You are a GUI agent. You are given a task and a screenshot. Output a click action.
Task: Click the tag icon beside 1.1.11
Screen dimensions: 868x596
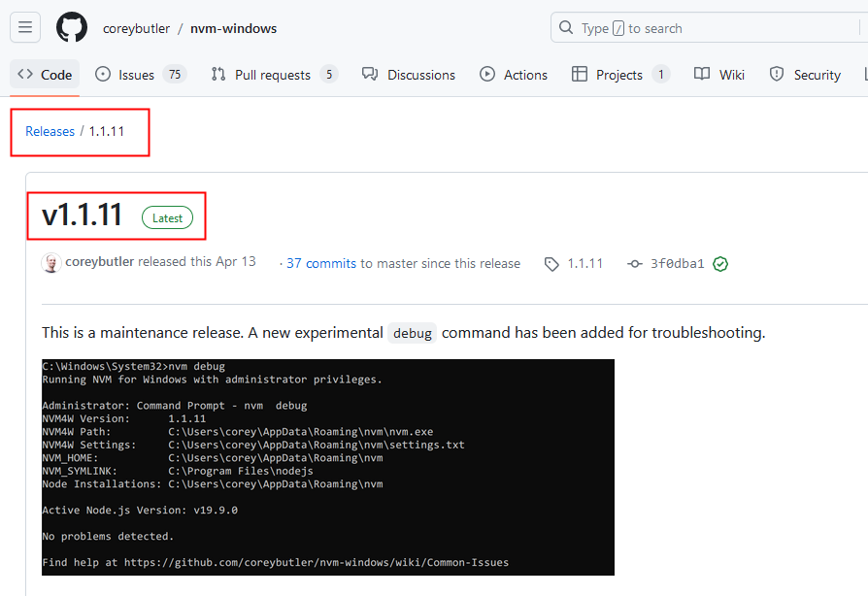click(551, 264)
